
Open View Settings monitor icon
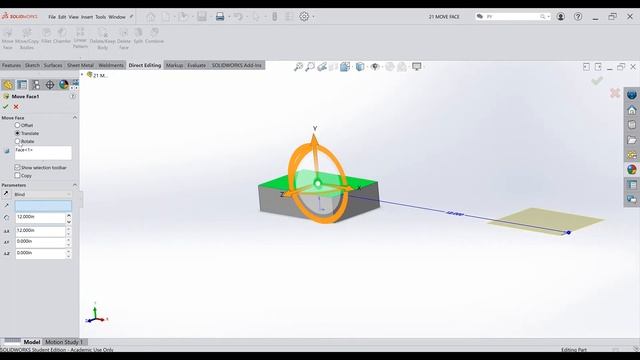coord(416,67)
